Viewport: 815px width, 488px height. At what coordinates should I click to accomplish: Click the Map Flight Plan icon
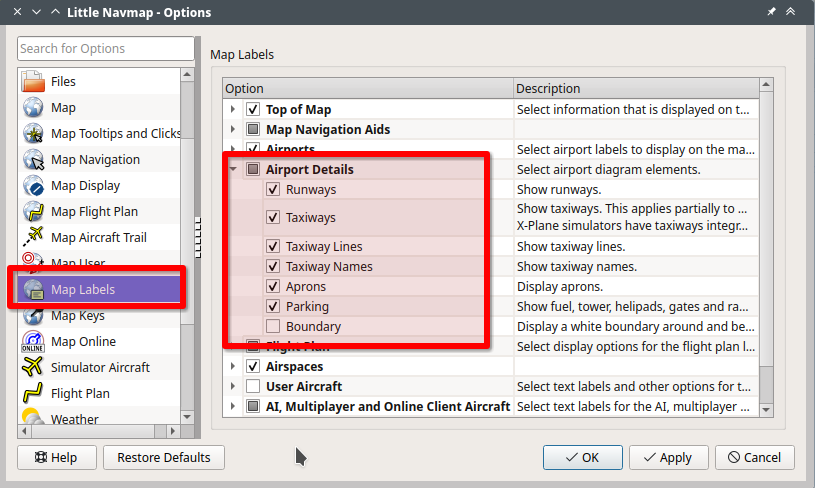[x=33, y=211]
